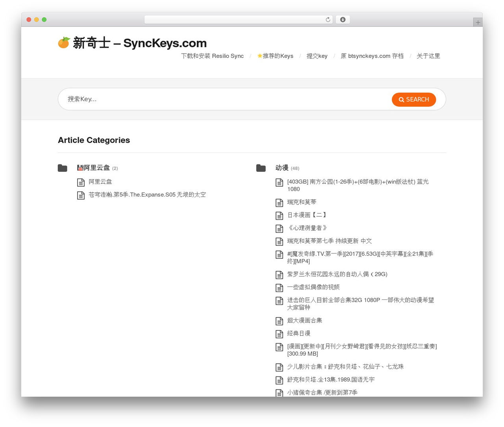Click the orange logo icon beside the site title
The image size is (504, 427).
point(64,43)
